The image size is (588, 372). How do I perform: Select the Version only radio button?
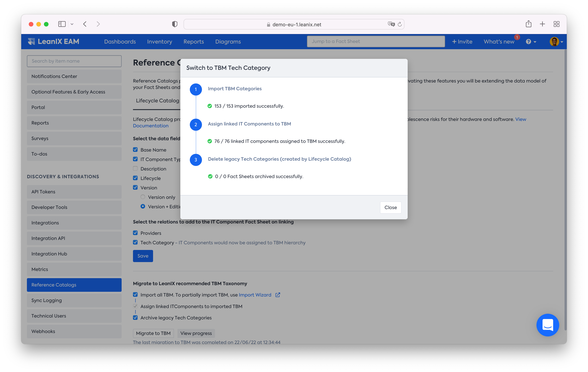[x=143, y=197]
